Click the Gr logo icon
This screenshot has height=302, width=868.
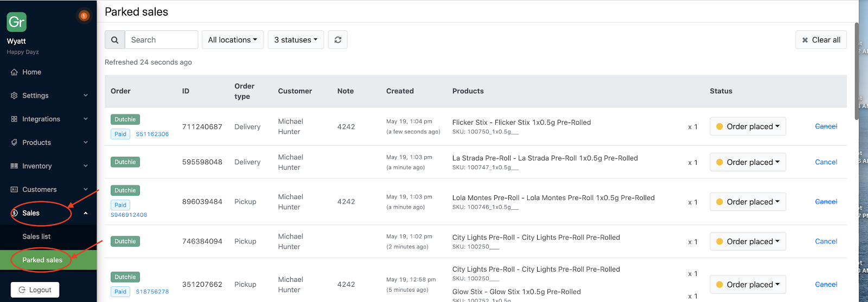[16, 22]
